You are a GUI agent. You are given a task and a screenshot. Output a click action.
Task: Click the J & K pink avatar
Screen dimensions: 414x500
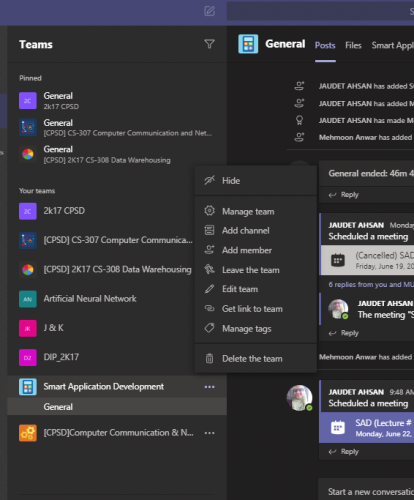(x=28, y=328)
